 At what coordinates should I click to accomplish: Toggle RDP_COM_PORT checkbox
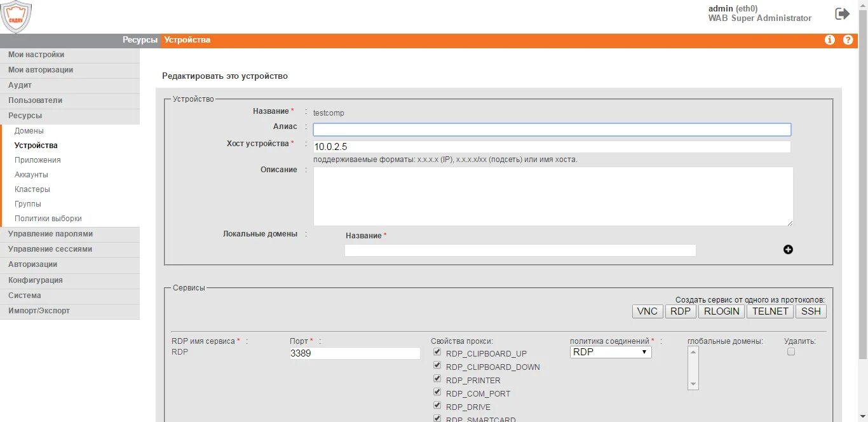pyautogui.click(x=437, y=392)
